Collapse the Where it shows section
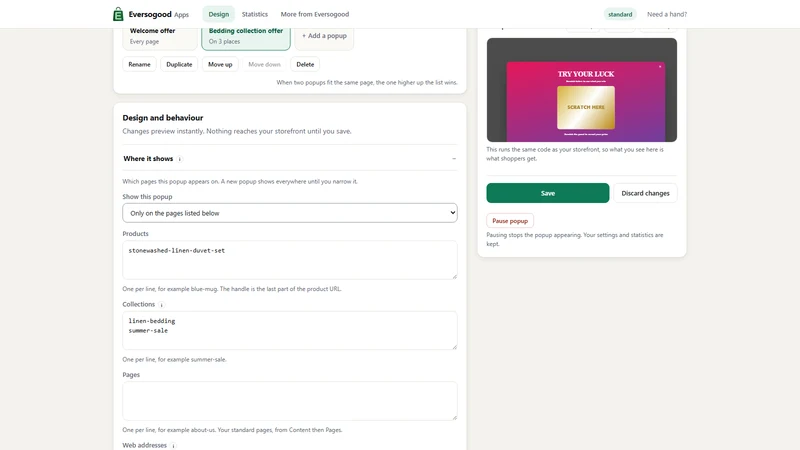 point(454,159)
